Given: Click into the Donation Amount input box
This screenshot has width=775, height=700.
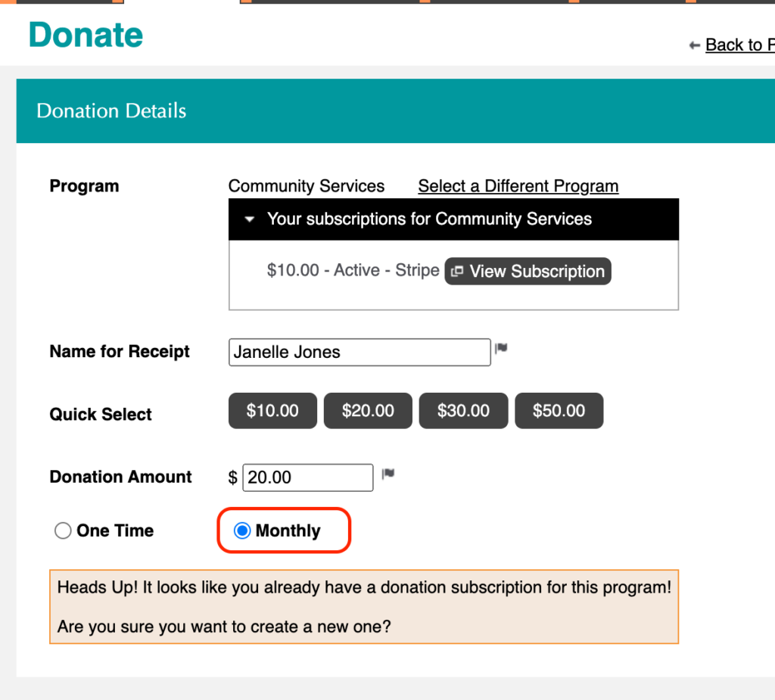Looking at the screenshot, I should tap(307, 478).
